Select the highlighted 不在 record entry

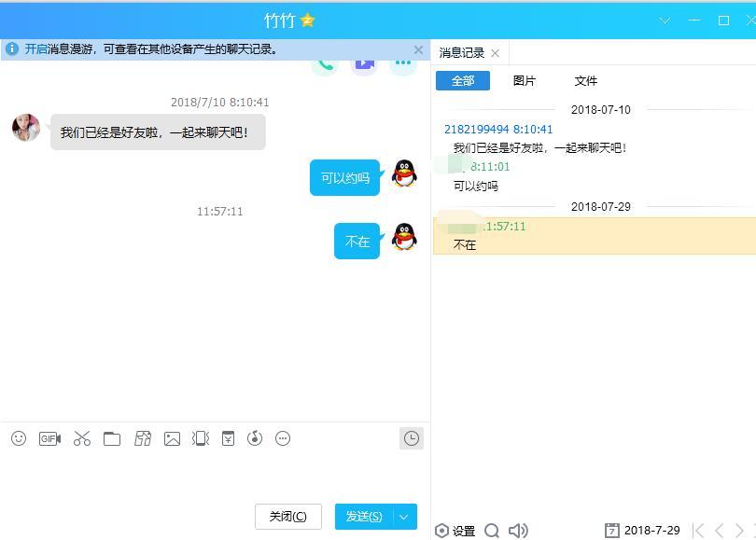pyautogui.click(x=595, y=236)
